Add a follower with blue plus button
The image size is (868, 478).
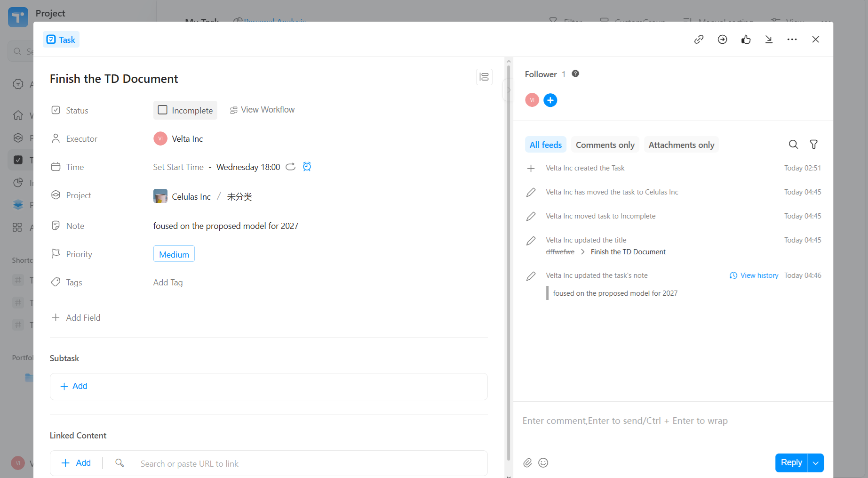point(550,100)
